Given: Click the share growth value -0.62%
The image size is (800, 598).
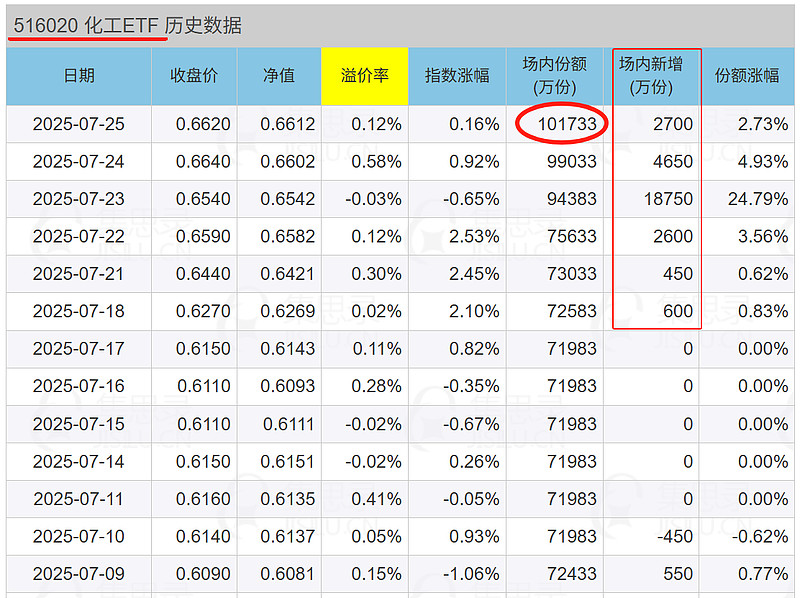Looking at the screenshot, I should pos(760,537).
